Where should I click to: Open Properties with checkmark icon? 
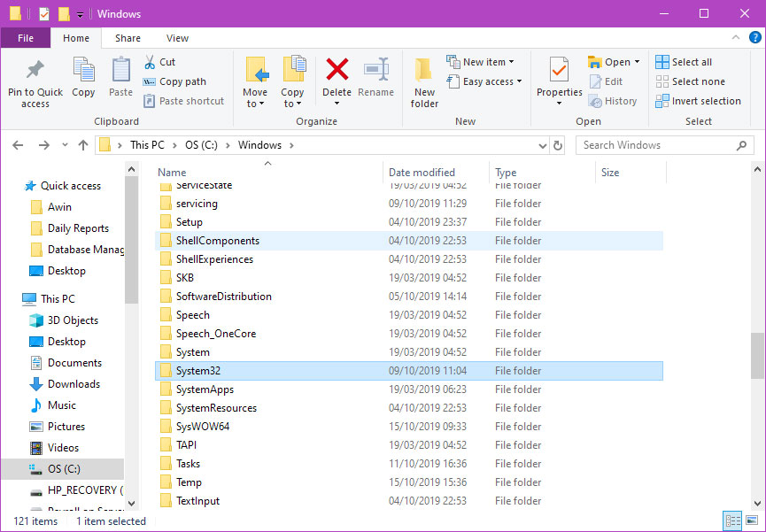pos(560,70)
